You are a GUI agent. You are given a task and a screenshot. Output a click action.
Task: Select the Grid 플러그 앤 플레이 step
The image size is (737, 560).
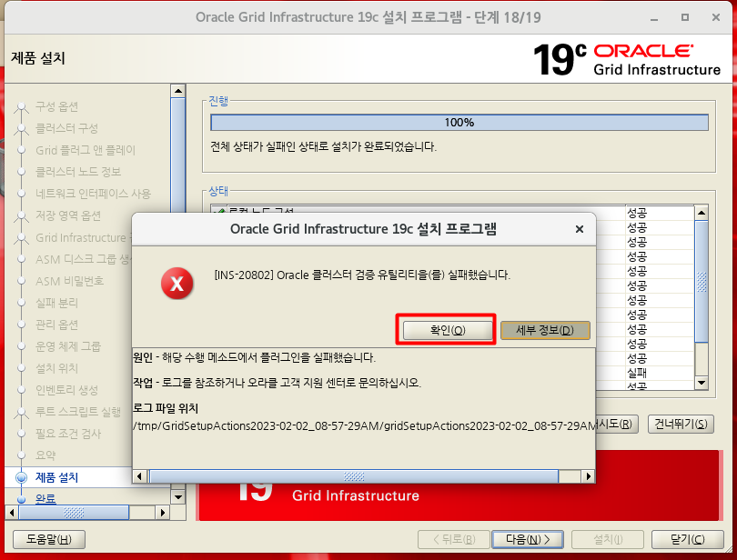click(x=86, y=150)
